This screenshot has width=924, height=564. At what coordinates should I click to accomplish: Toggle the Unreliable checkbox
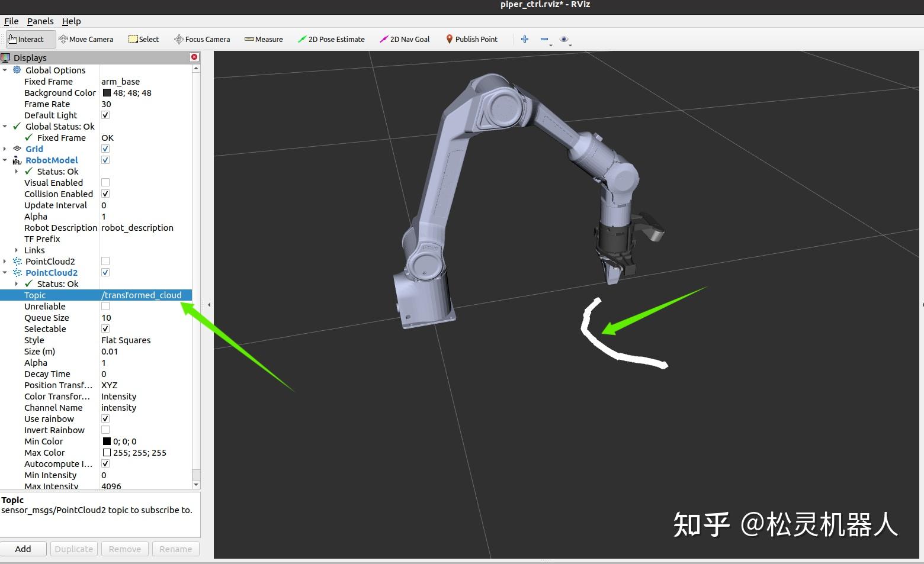[105, 306]
